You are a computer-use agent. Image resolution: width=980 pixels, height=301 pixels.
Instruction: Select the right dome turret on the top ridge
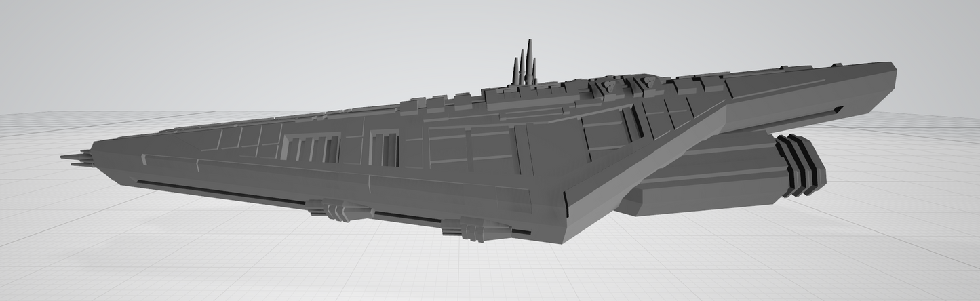coord(650,83)
